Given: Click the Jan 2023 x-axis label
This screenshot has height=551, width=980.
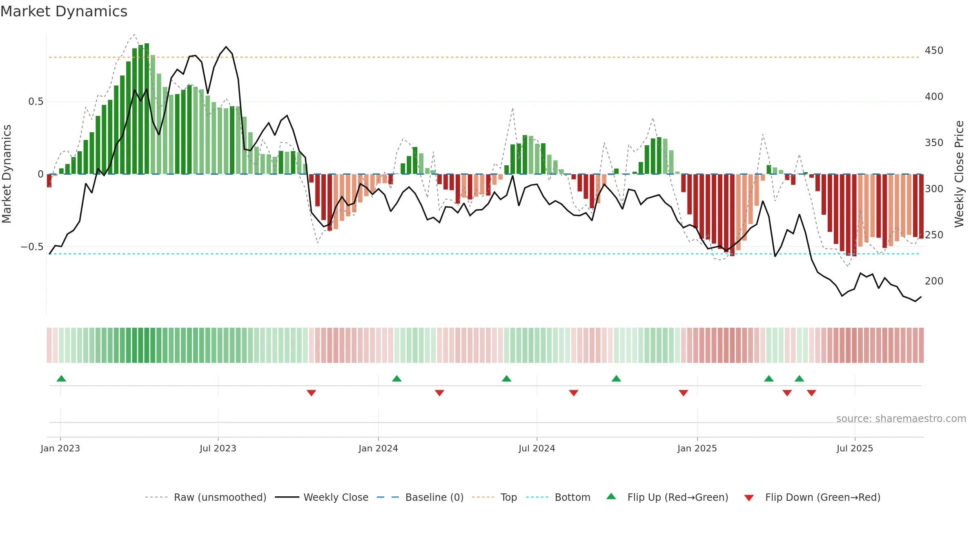Looking at the screenshot, I should click(60, 448).
